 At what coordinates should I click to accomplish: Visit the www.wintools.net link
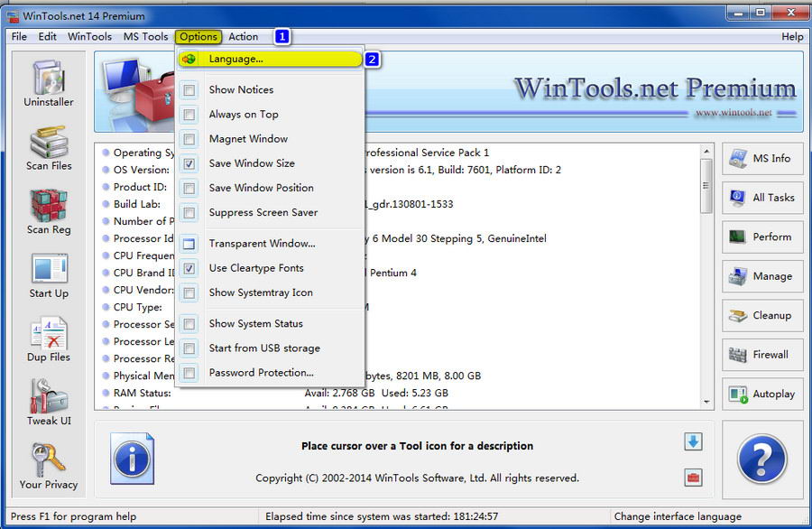[x=734, y=113]
